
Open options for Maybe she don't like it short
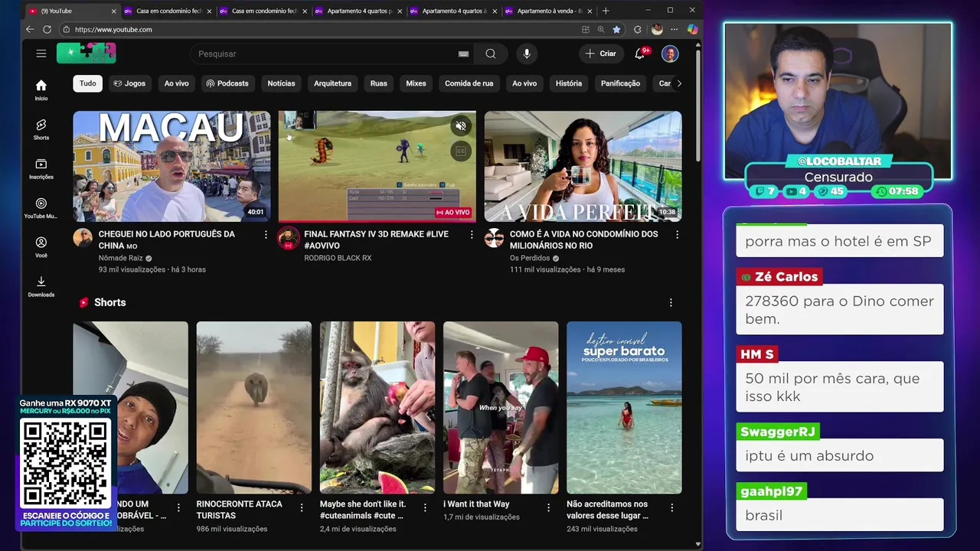coord(424,507)
